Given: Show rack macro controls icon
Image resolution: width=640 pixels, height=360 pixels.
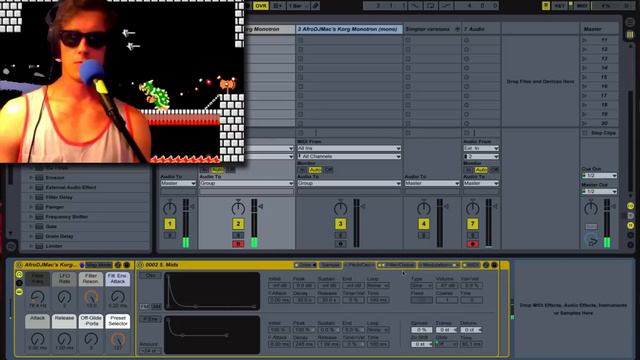Looking at the screenshot, I should point(19,274).
